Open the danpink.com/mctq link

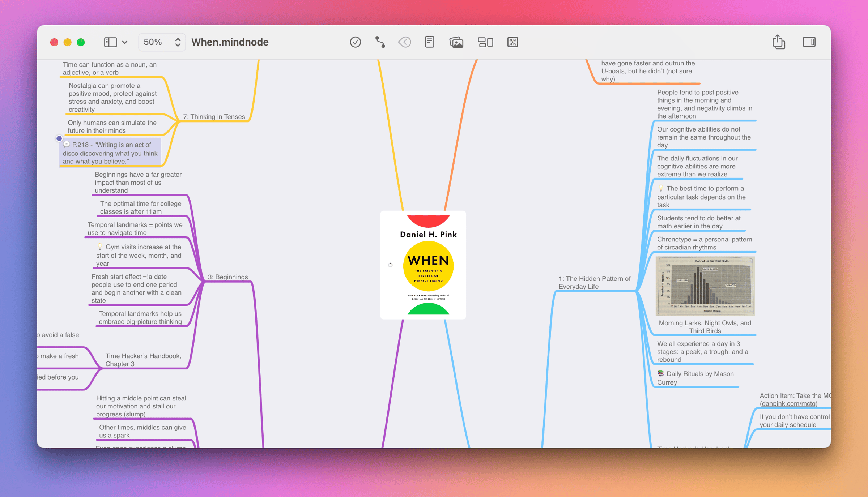tap(788, 403)
